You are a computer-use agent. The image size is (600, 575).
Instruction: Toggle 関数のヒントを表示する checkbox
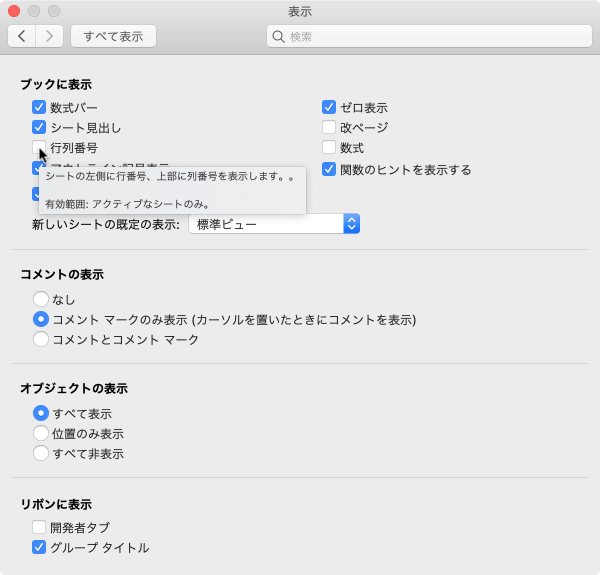click(328, 169)
